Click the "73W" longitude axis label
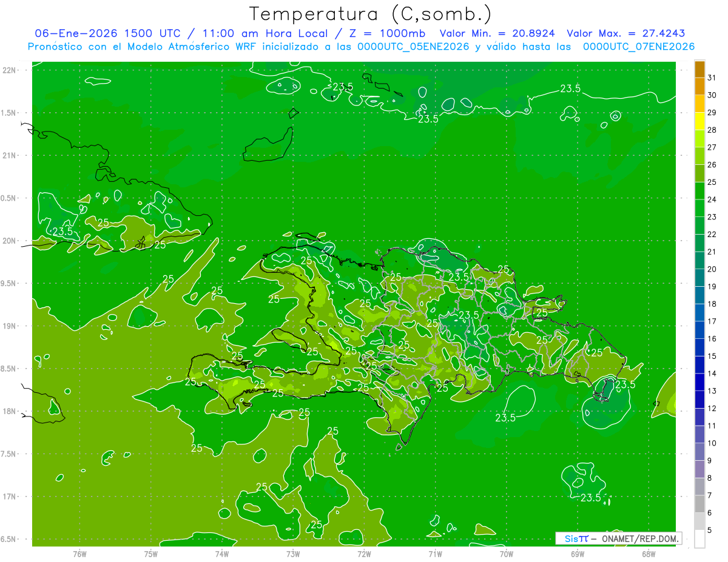Screen dimensions: 728x562 coord(293,554)
